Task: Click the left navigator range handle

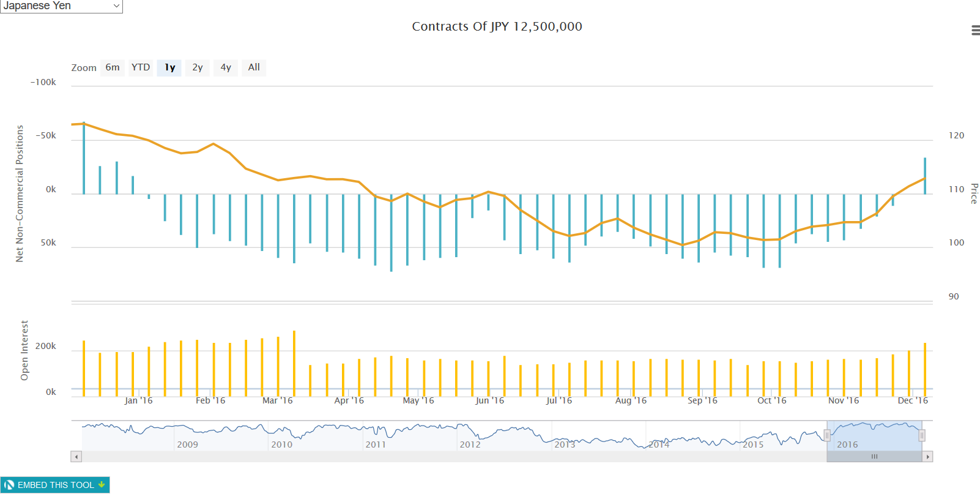Action: (x=827, y=435)
